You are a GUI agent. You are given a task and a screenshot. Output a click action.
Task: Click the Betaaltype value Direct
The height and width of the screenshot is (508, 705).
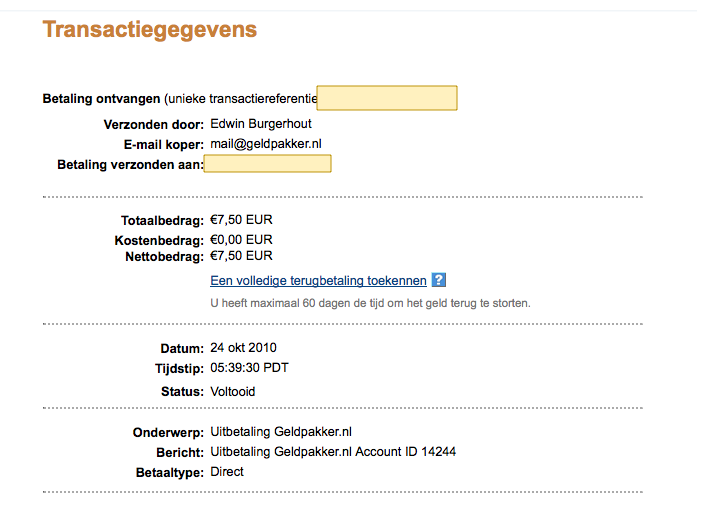227,472
